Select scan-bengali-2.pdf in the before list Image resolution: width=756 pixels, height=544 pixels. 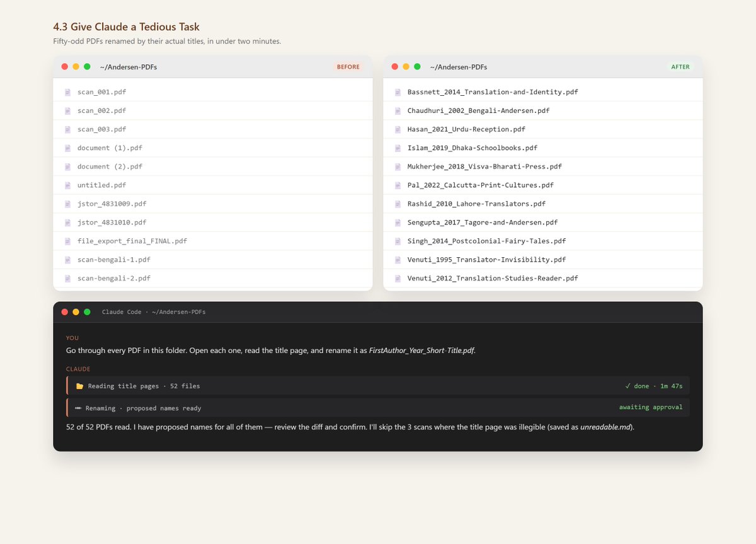point(213,278)
